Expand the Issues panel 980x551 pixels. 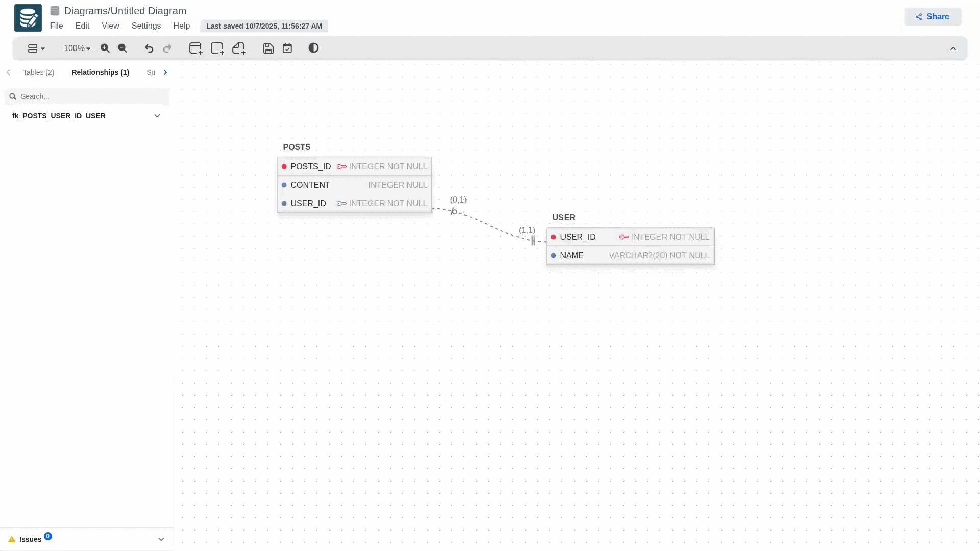[161, 539]
